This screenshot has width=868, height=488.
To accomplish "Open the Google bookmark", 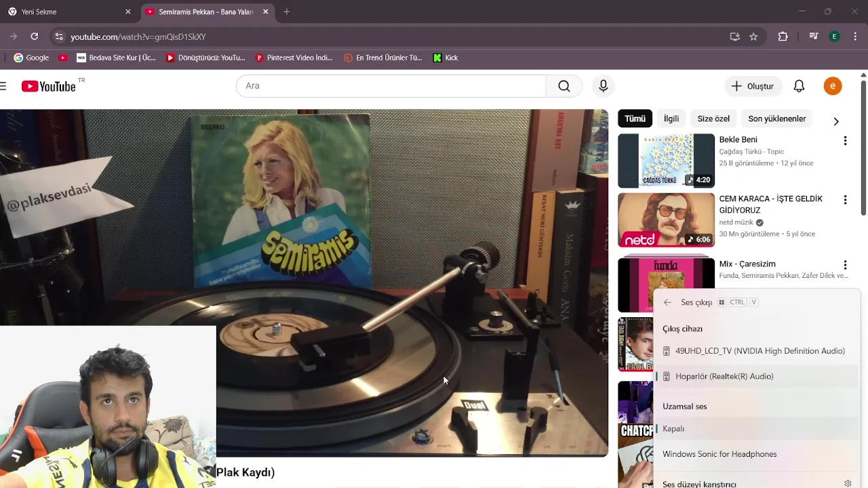I will (x=31, y=58).
